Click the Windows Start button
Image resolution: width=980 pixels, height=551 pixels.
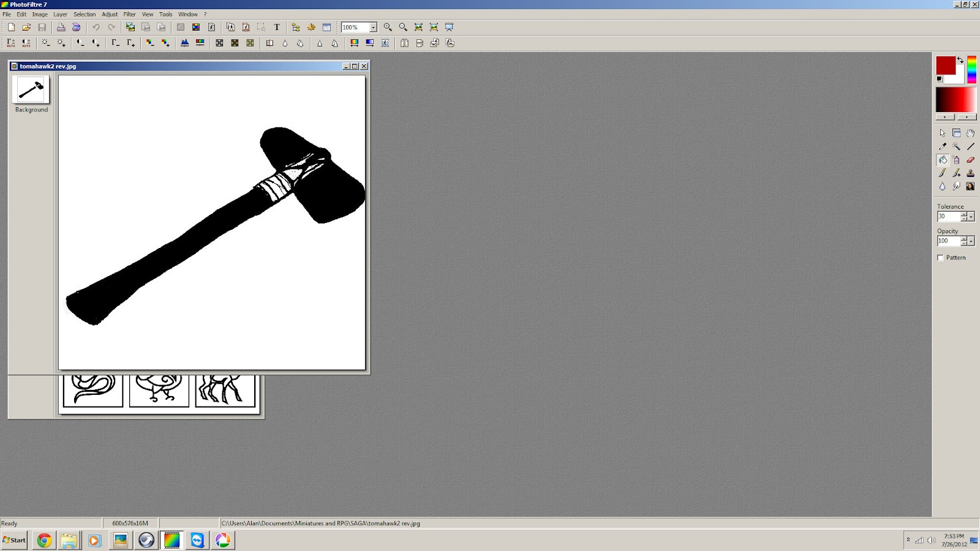click(x=14, y=540)
